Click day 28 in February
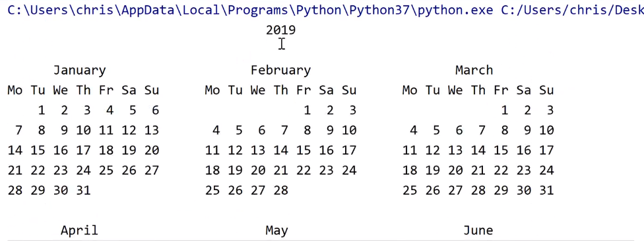 click(280, 190)
